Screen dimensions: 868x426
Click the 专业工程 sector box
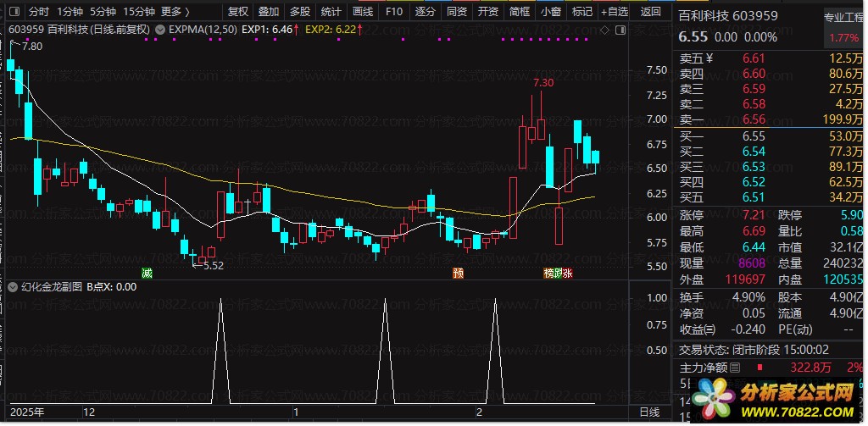(843, 30)
